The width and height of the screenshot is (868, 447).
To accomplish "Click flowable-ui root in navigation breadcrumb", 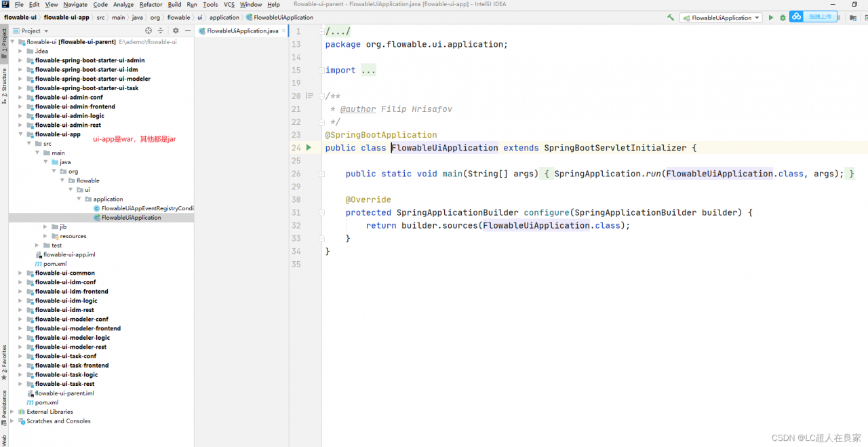I will tap(20, 18).
